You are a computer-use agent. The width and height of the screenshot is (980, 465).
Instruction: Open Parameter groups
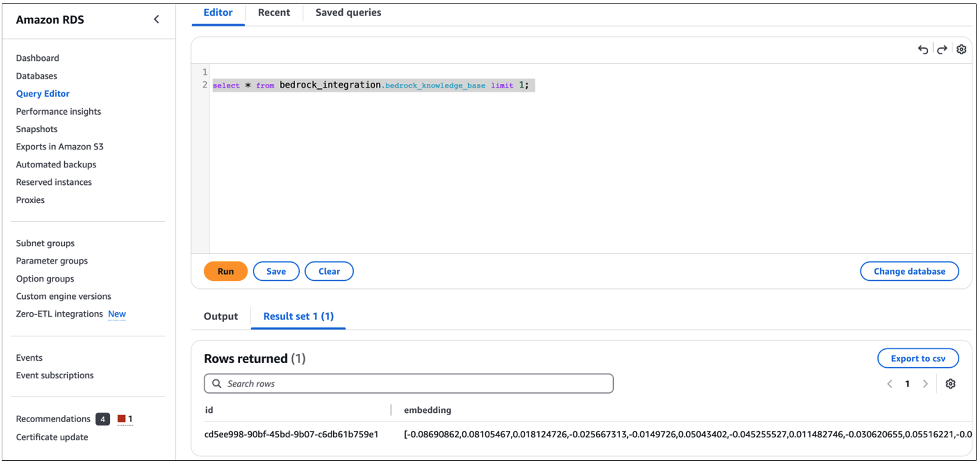pos(52,261)
